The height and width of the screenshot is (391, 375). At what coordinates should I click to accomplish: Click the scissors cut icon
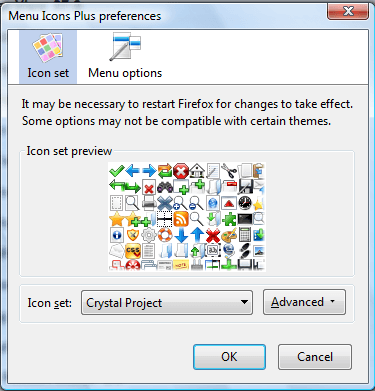pyautogui.click(x=229, y=171)
